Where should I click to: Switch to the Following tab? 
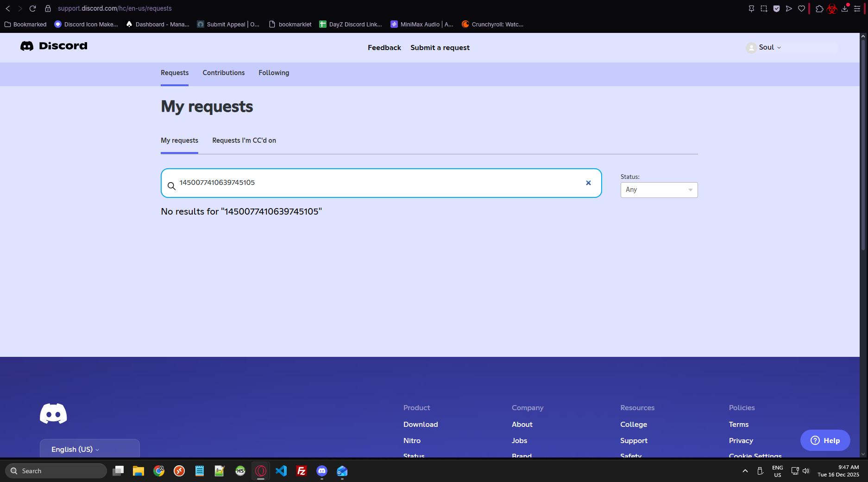point(274,73)
